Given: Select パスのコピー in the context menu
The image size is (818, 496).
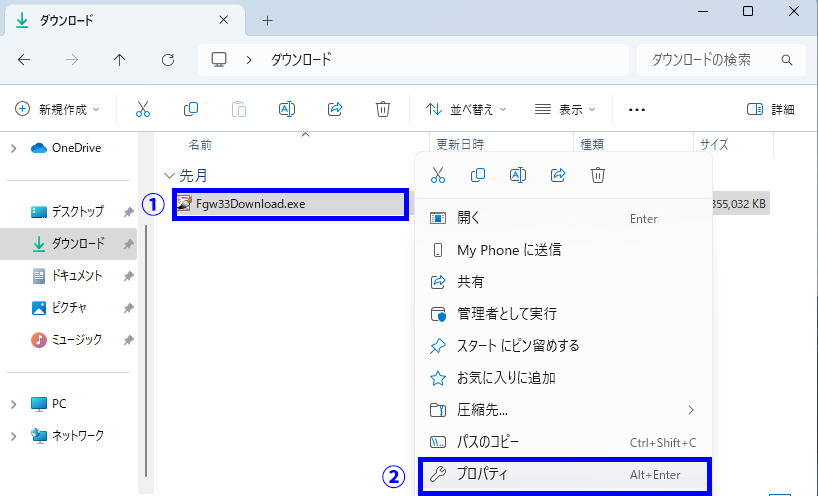Looking at the screenshot, I should (488, 442).
